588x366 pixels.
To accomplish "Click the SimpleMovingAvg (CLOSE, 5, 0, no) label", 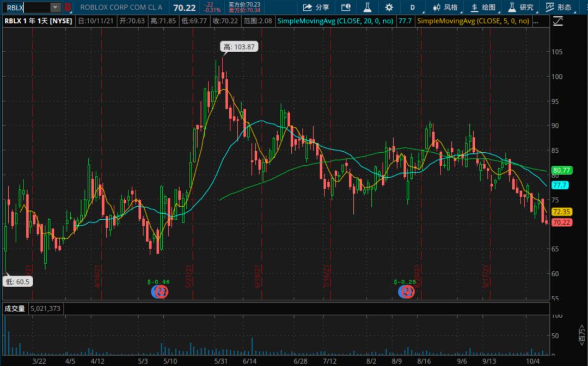I will 473,21.
